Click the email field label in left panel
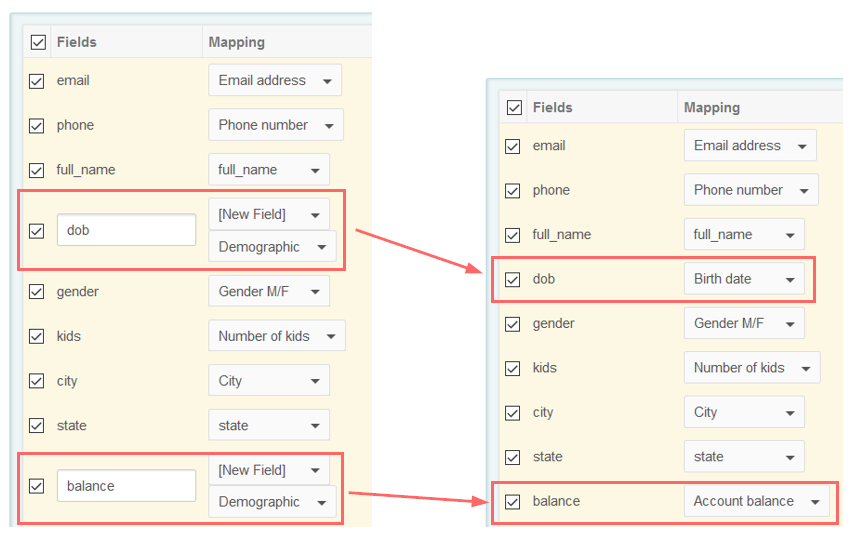Viewport: 852px width, 534px height. tap(73, 80)
